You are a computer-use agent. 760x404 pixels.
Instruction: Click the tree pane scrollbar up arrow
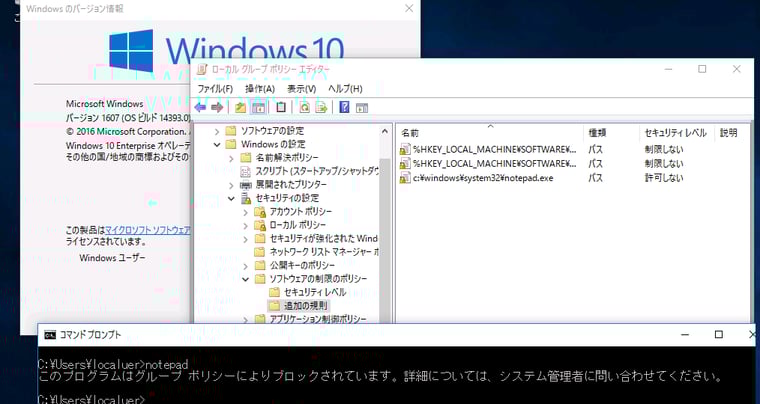click(385, 131)
